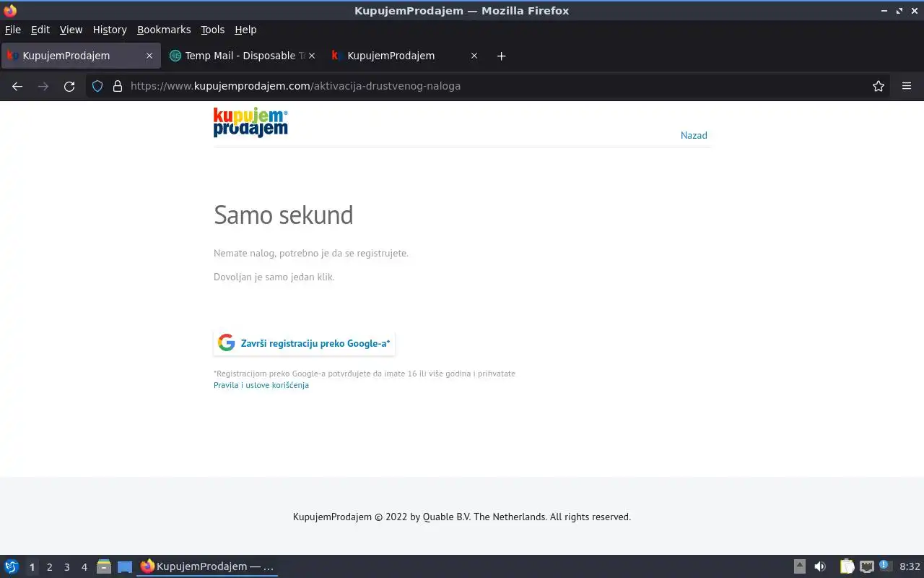Click the text Dovoljan je samo jedan klik
This screenshot has width=924, height=578.
(274, 277)
